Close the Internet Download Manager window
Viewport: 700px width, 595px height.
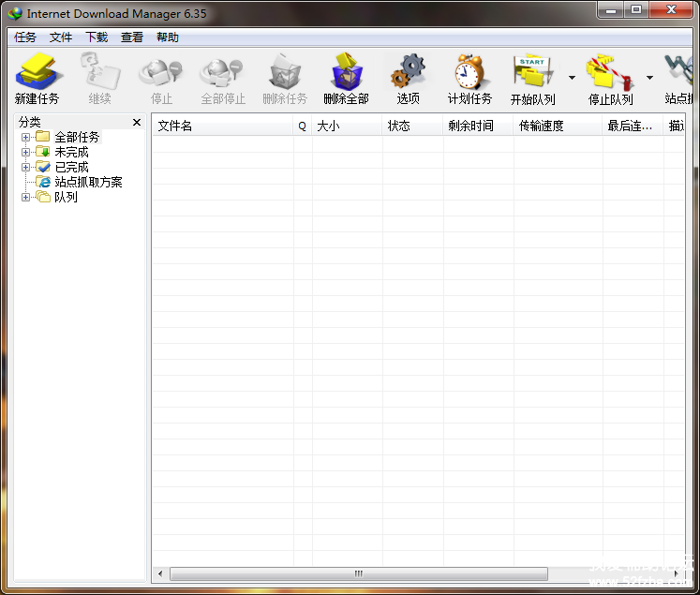pyautogui.click(x=671, y=9)
